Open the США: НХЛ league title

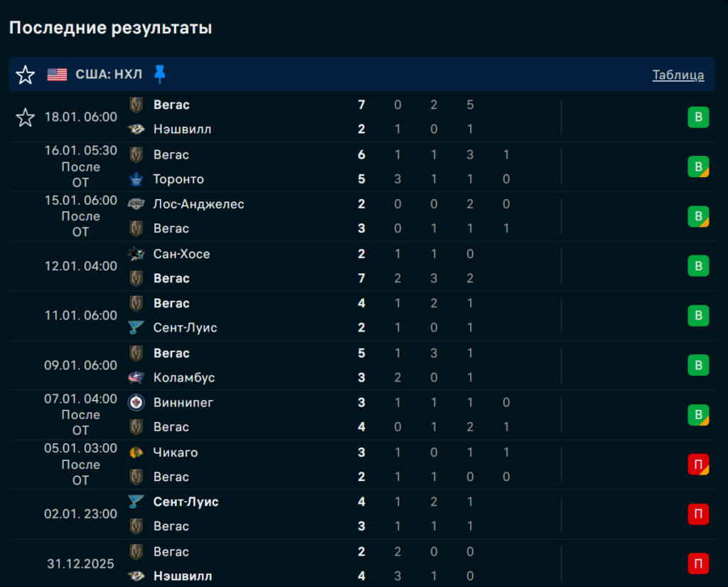pos(109,75)
